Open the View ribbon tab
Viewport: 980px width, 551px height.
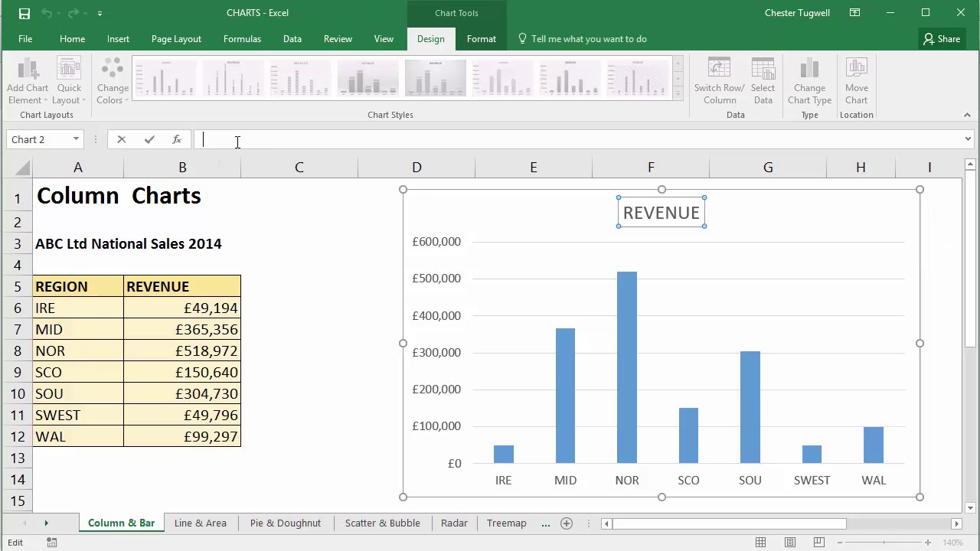(x=384, y=39)
